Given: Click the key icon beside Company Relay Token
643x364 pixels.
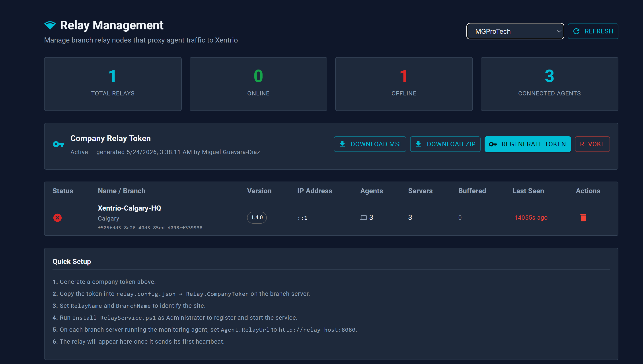Looking at the screenshot, I should pyautogui.click(x=58, y=144).
